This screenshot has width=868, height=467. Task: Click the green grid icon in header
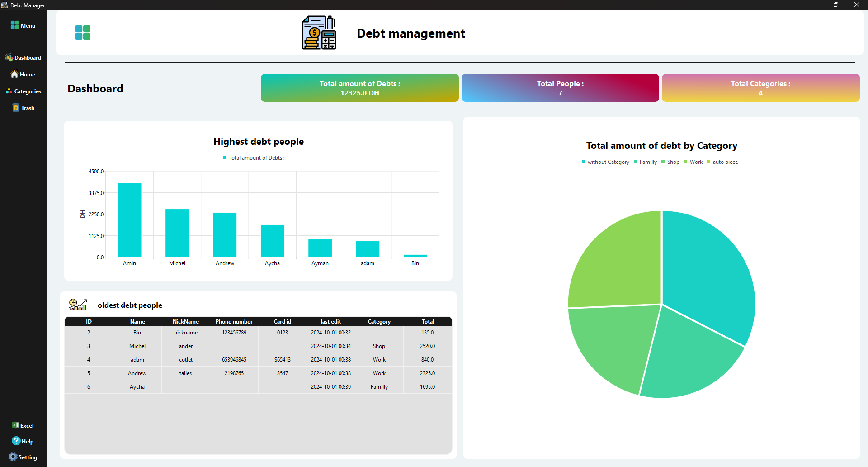click(83, 33)
